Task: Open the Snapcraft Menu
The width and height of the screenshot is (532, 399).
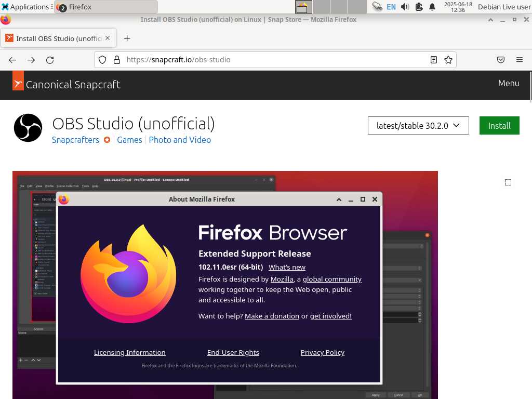Action: click(509, 84)
